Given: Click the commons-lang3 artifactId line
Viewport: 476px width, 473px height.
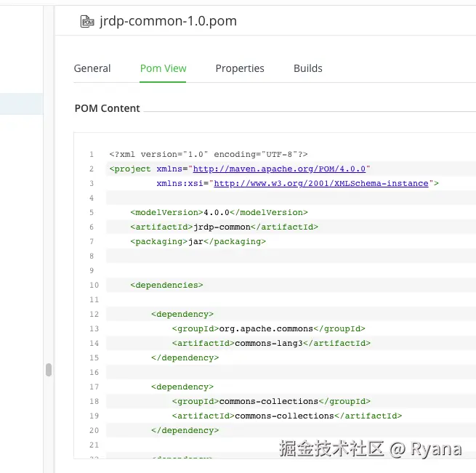Looking at the screenshot, I should (271, 343).
